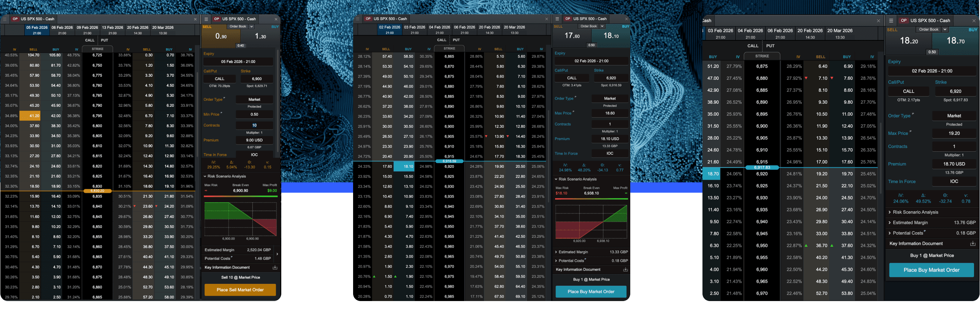The height and width of the screenshot is (334, 980).
Task: Open Order Book dropdown in sell ticket
Action: [251, 27]
